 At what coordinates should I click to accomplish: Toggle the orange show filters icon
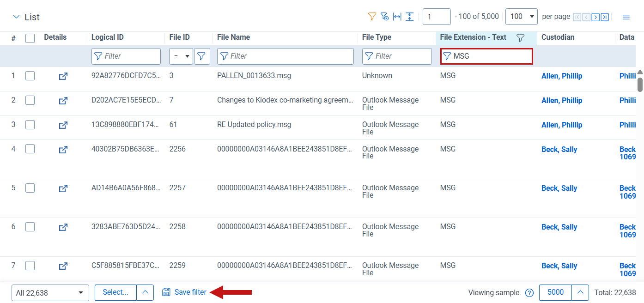click(372, 17)
